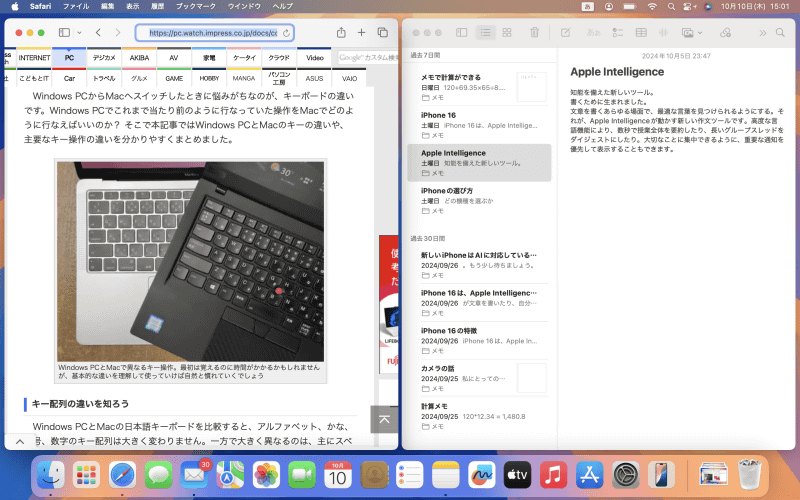This screenshot has height=500, width=800.
Task: Select the ケータイ tab
Action: point(244,58)
